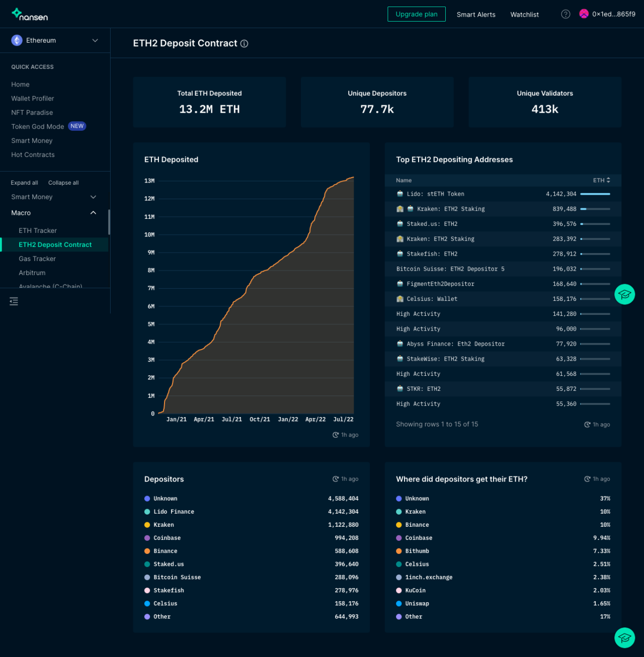The height and width of the screenshot is (657, 644).
Task: Click the Nansen logo in the top left
Action: coord(29,14)
